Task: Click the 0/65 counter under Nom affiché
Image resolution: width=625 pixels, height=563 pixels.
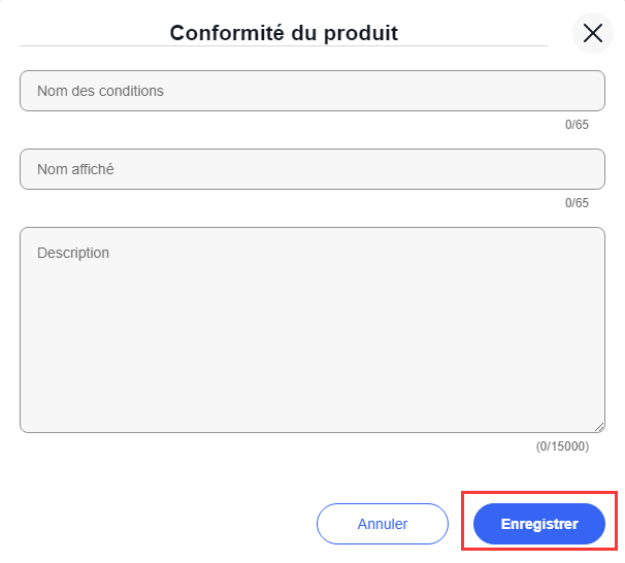Action: (x=577, y=203)
